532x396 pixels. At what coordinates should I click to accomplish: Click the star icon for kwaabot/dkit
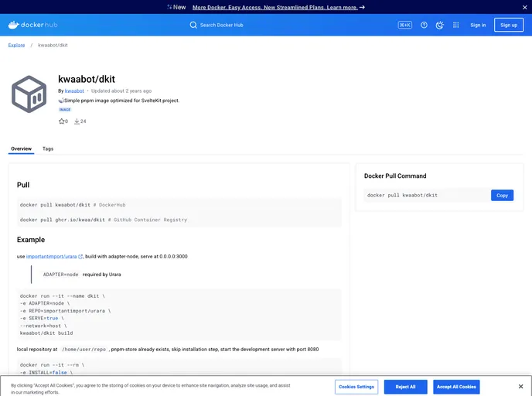tap(61, 121)
